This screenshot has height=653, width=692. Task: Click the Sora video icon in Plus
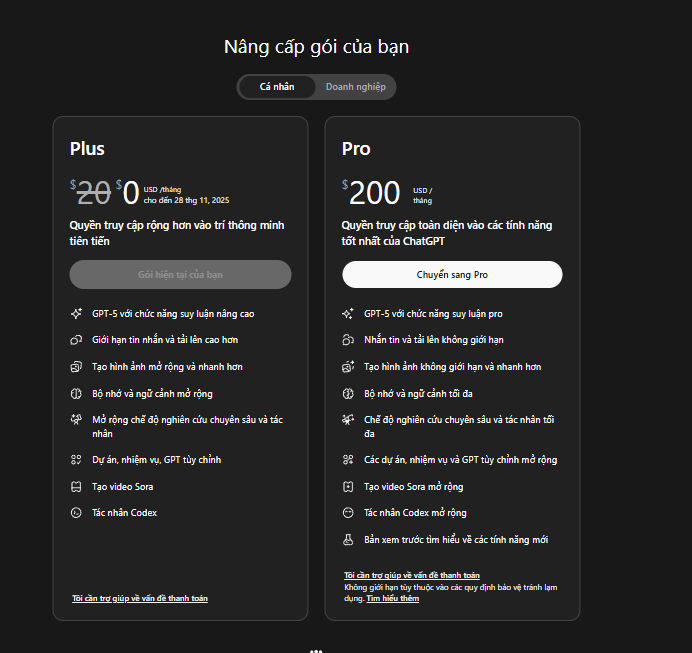[76, 487]
